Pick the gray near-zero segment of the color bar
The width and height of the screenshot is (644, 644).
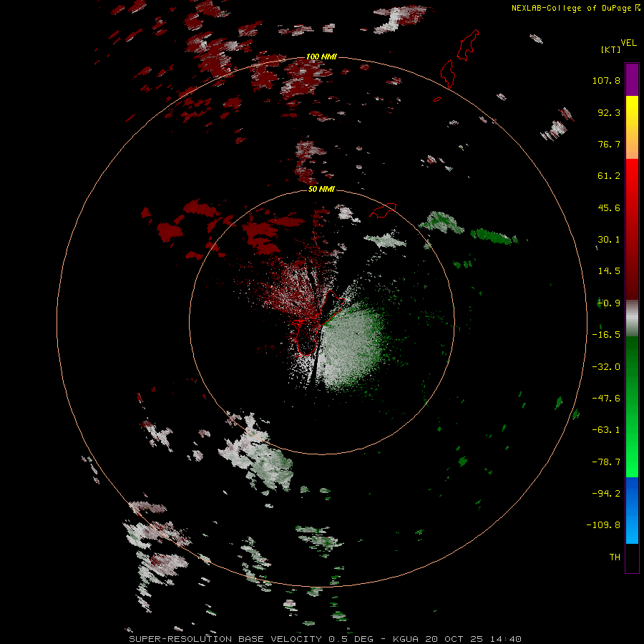tap(632, 318)
